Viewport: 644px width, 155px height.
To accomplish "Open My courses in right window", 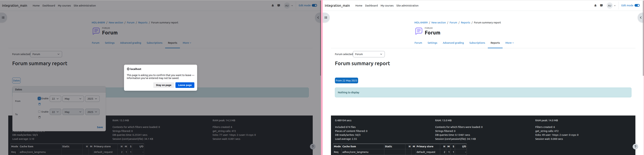I will tap(387, 6).
